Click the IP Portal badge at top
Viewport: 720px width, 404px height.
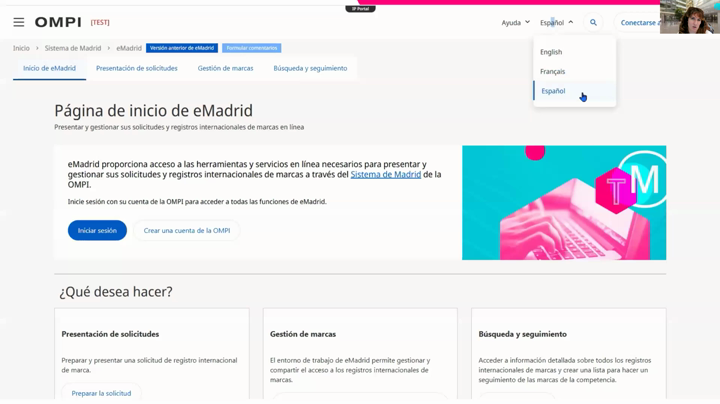[x=360, y=9]
